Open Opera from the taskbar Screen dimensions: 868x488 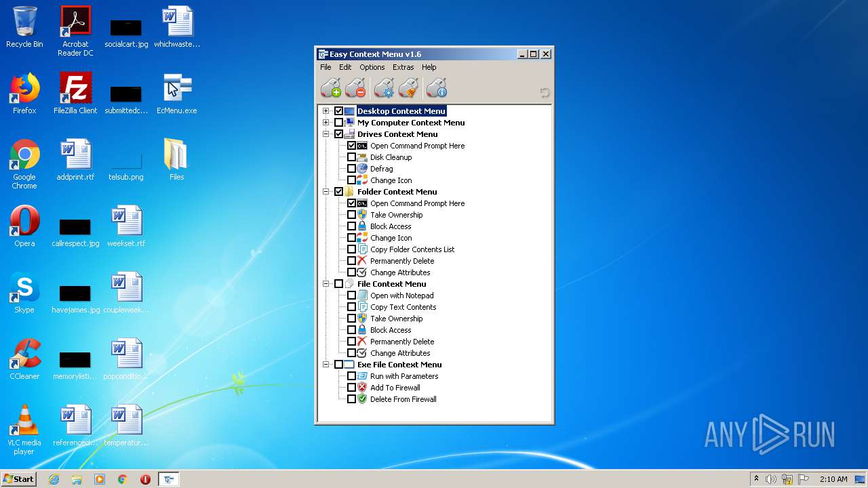click(145, 479)
